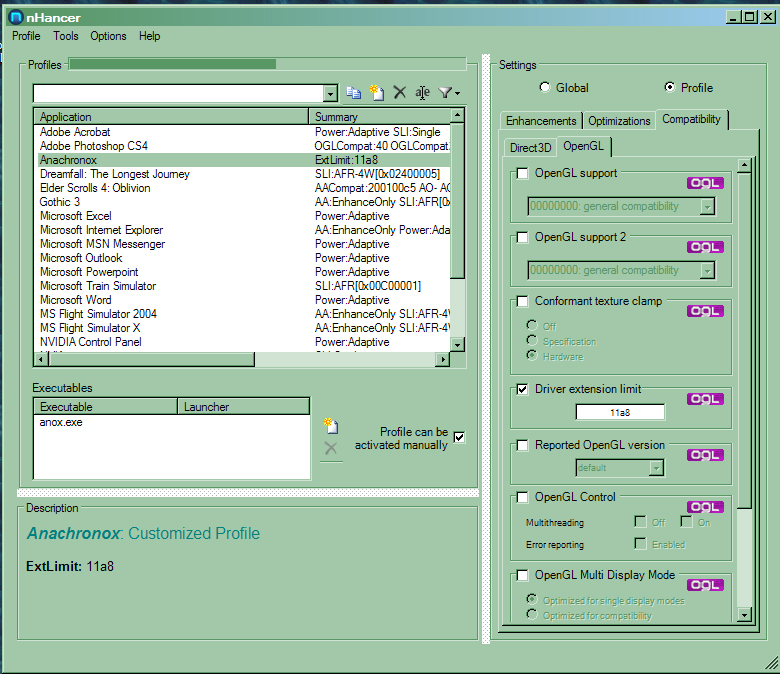The height and width of the screenshot is (674, 780).
Task: Select MS Flight Simulator X profile
Action: (244, 328)
